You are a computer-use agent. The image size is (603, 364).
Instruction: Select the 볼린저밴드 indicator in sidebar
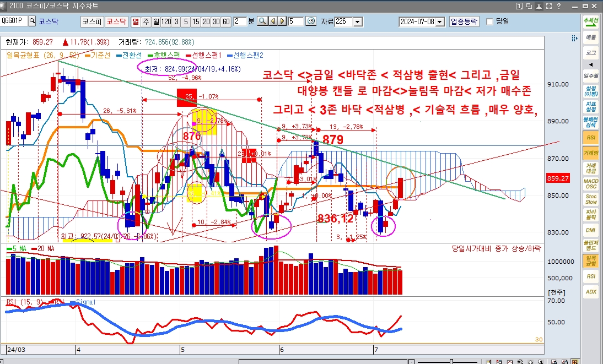(x=591, y=245)
